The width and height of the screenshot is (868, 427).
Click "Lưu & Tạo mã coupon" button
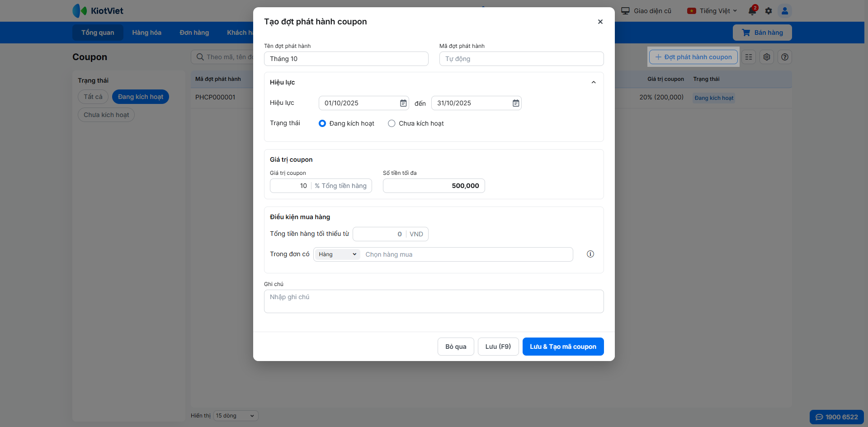point(563,347)
